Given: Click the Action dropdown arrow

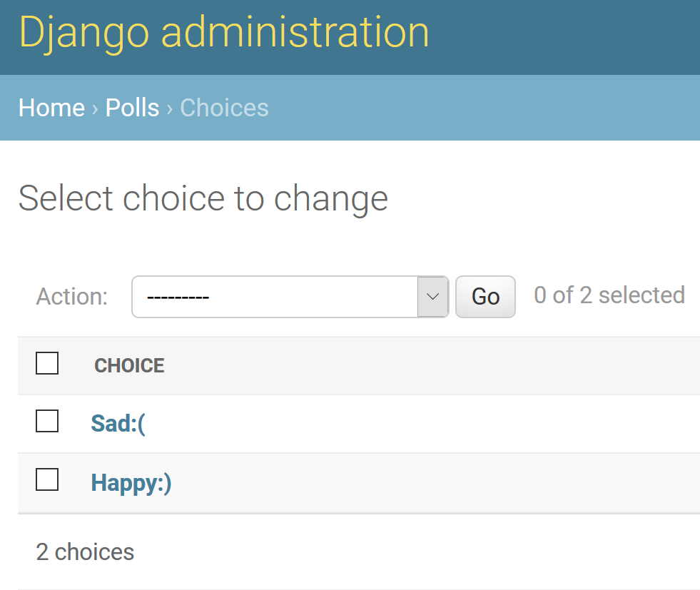Looking at the screenshot, I should [x=432, y=297].
